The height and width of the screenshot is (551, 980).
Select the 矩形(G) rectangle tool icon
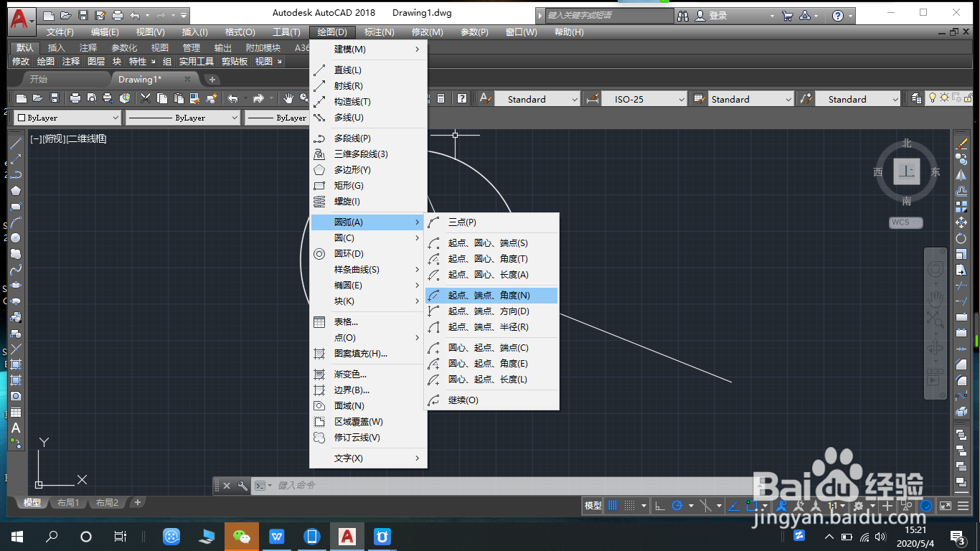point(320,186)
